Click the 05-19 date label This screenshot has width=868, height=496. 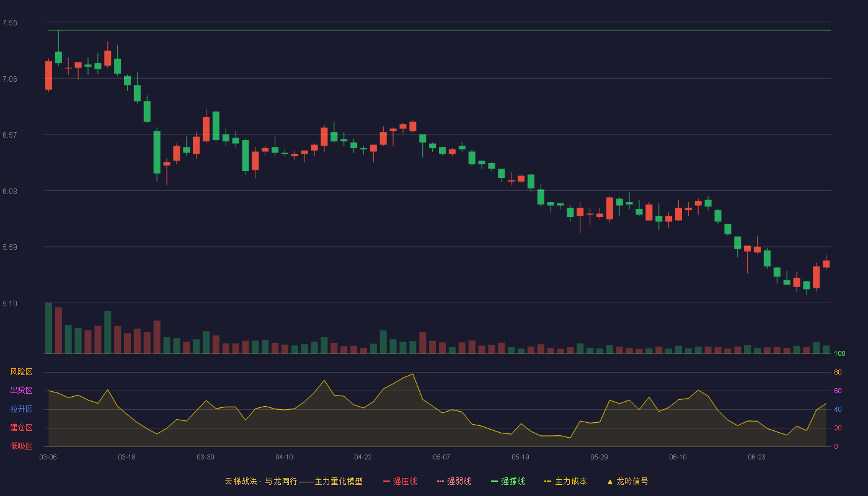tap(520, 457)
